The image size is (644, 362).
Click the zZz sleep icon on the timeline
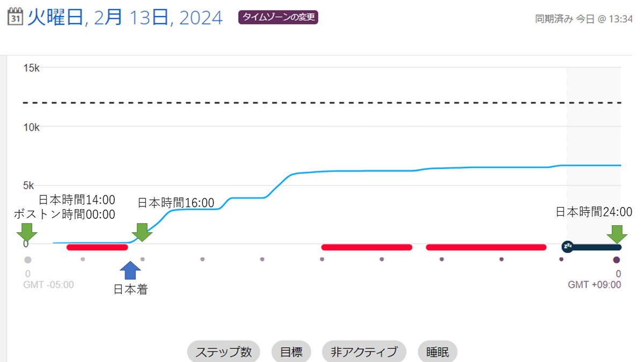click(x=567, y=247)
